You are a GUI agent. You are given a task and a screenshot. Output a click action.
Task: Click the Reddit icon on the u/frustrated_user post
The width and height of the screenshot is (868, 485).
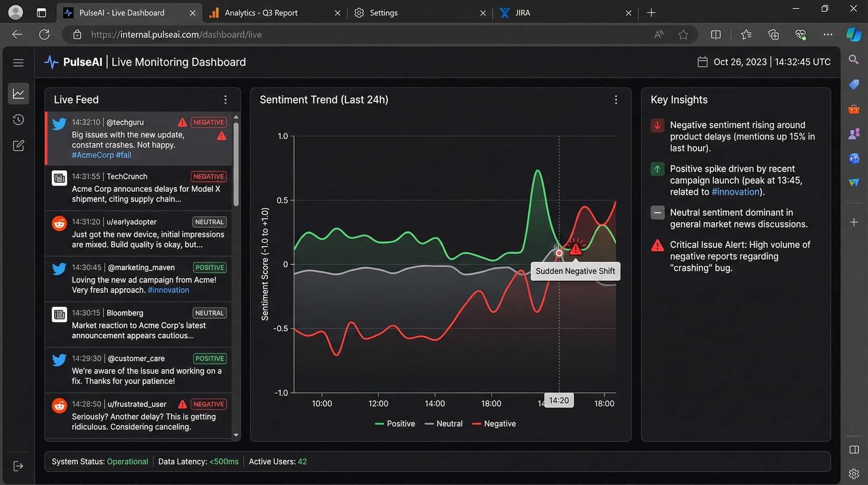pyautogui.click(x=59, y=406)
